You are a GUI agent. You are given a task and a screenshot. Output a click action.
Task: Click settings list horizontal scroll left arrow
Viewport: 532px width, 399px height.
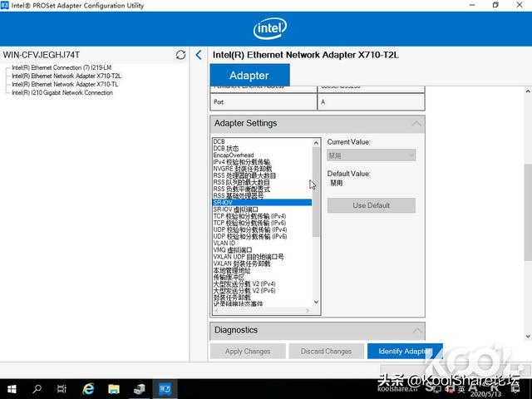pyautogui.click(x=216, y=310)
